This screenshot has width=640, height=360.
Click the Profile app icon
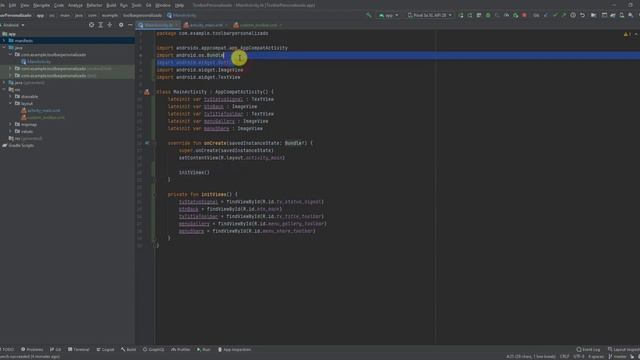[x=506, y=15]
